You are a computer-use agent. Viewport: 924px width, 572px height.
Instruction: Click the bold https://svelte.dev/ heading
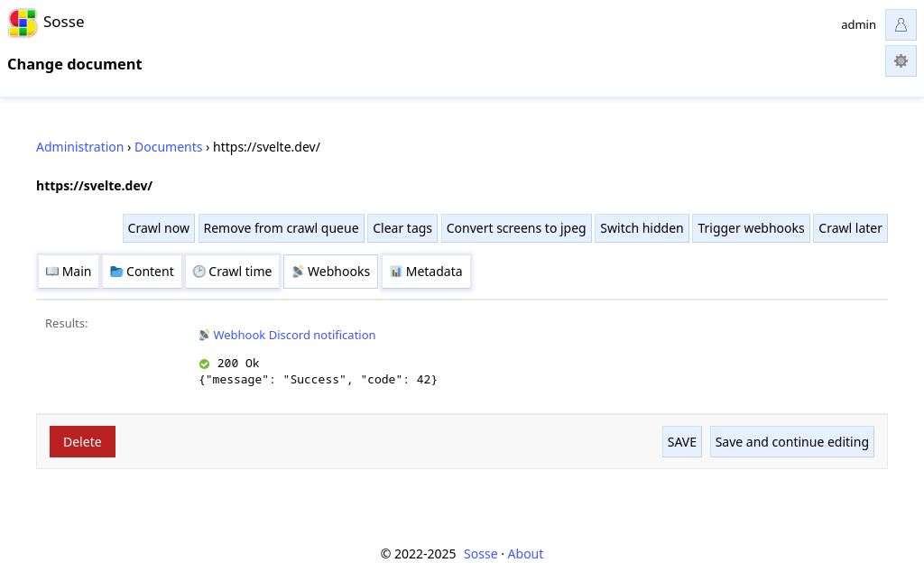(94, 186)
